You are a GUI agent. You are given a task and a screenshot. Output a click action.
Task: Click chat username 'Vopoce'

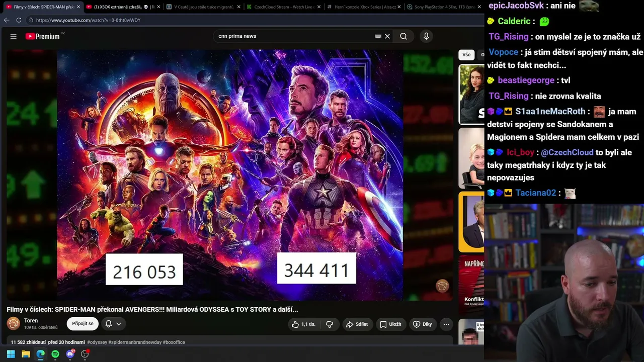point(503,52)
